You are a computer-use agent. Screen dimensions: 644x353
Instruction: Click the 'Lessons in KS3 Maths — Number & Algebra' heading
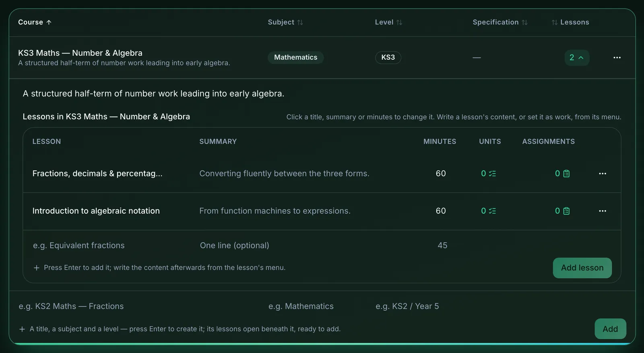(106, 117)
